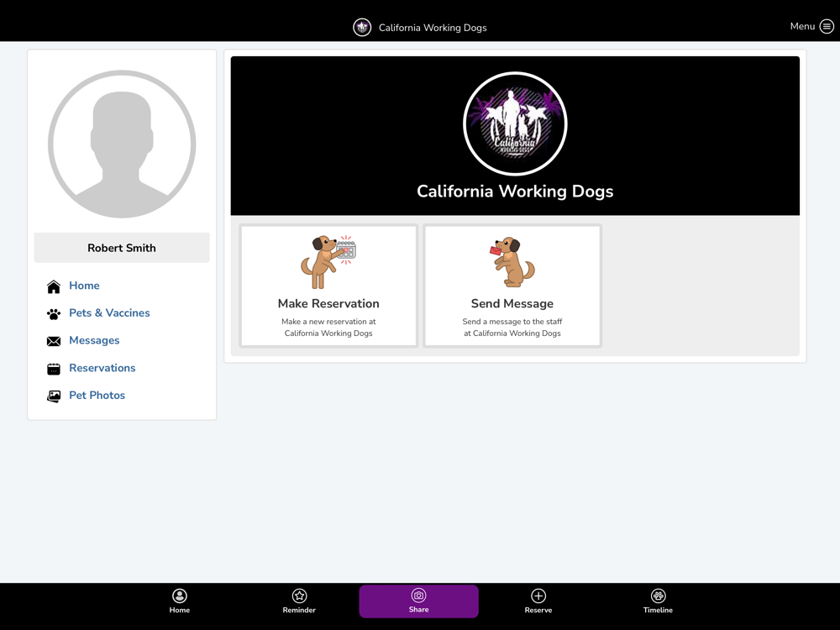Open the Reserve tab in bottom bar
840x630 pixels.
[x=538, y=601]
